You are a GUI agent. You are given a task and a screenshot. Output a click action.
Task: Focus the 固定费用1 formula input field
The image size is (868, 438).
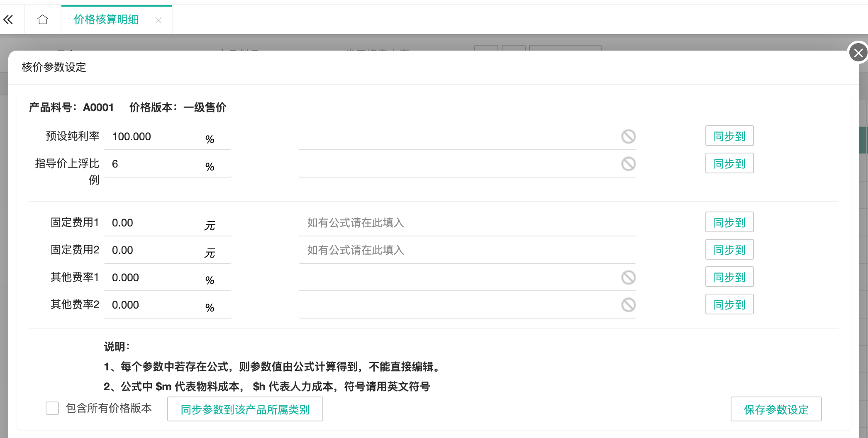(x=467, y=223)
